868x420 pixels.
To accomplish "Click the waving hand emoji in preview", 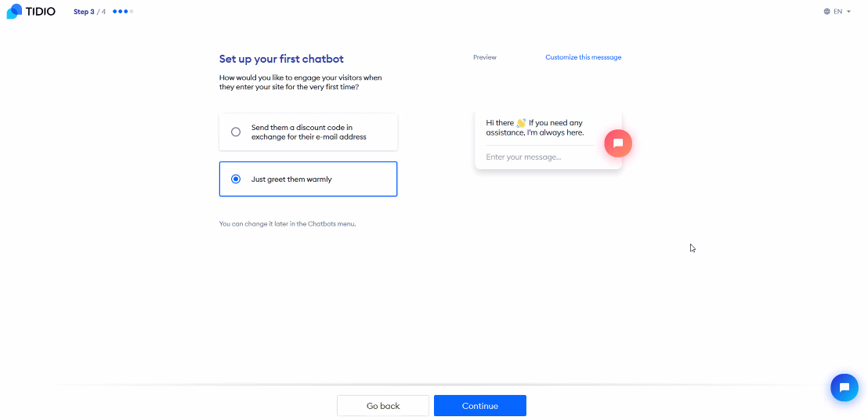I will [x=521, y=123].
